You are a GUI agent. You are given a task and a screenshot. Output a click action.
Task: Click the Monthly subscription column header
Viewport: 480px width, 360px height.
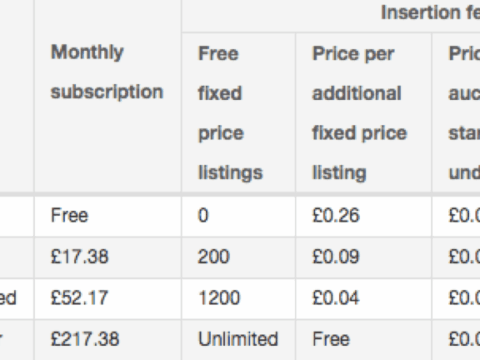(x=107, y=72)
